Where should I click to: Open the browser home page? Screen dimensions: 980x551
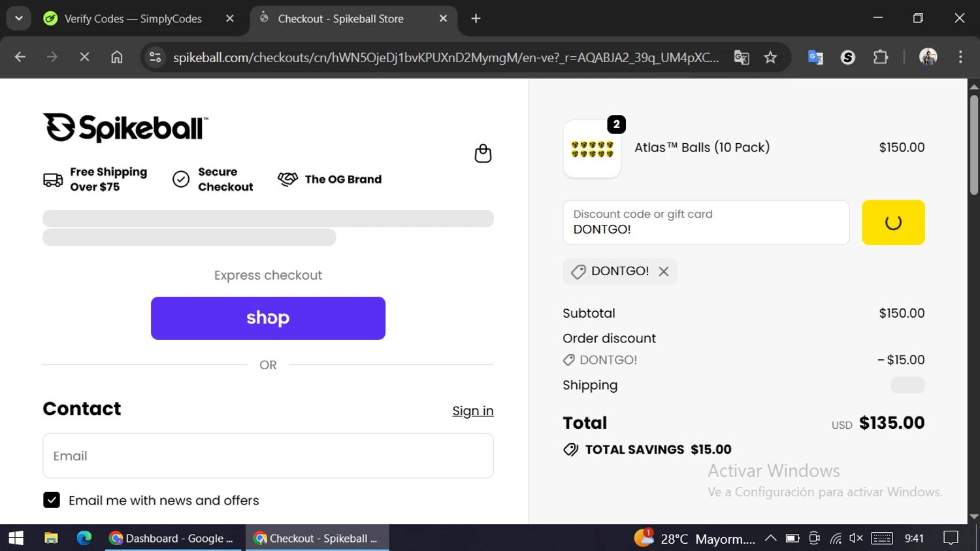[117, 57]
